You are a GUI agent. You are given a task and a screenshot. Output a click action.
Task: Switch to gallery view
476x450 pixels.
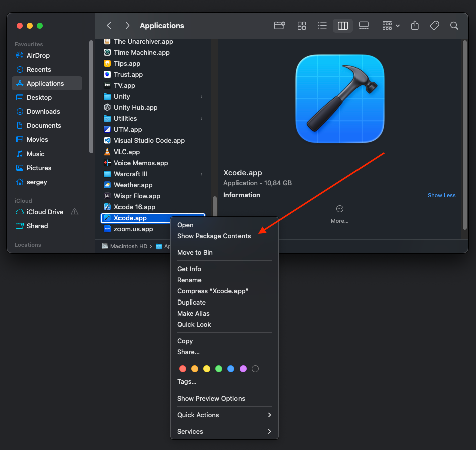point(364,26)
